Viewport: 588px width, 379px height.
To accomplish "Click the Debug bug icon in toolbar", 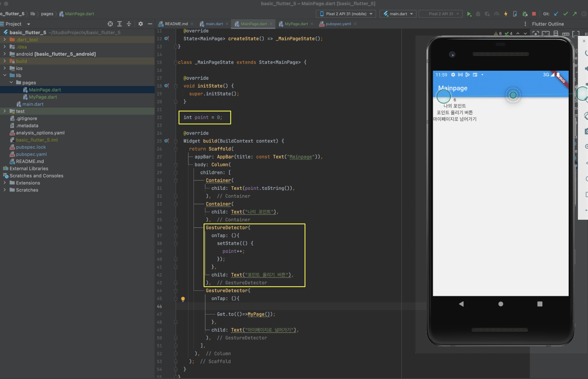I will pos(478,14).
